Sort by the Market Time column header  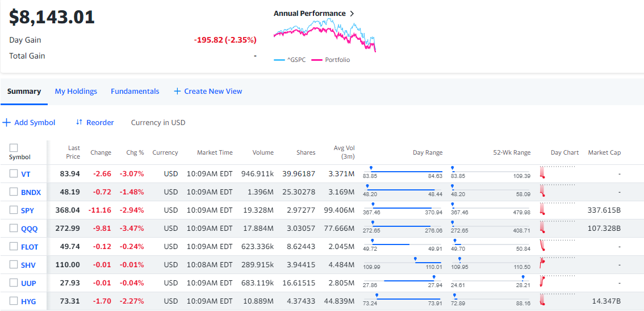(x=215, y=152)
